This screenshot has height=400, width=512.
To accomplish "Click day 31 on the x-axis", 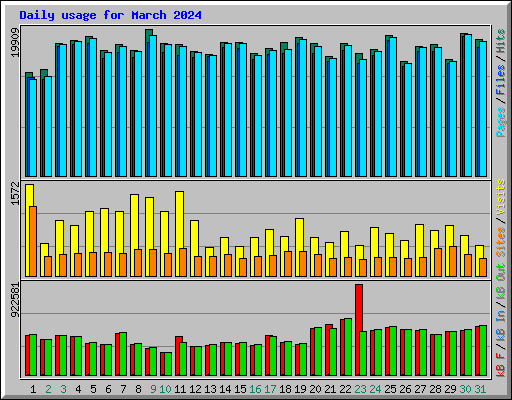I will pos(480,389).
